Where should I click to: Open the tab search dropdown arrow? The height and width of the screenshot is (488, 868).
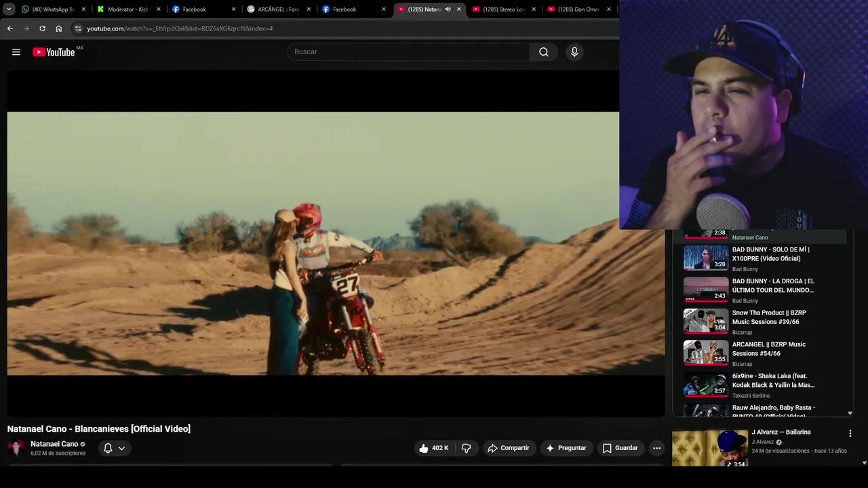pyautogui.click(x=9, y=9)
